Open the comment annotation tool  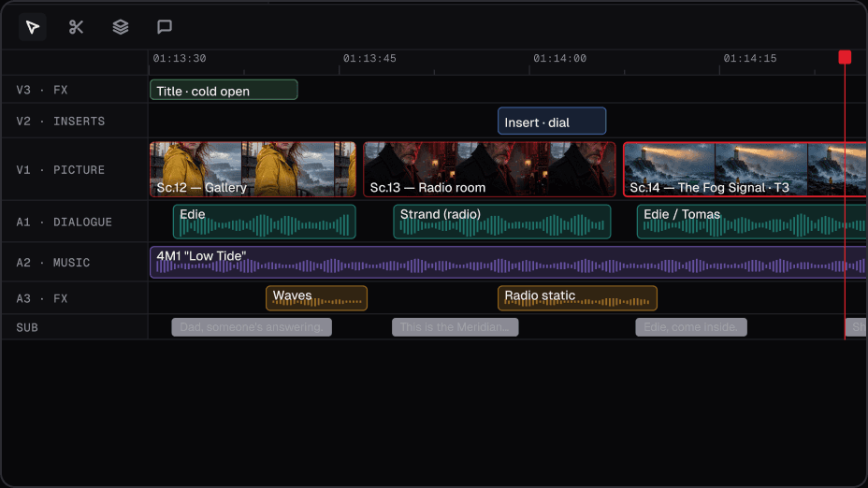[165, 26]
